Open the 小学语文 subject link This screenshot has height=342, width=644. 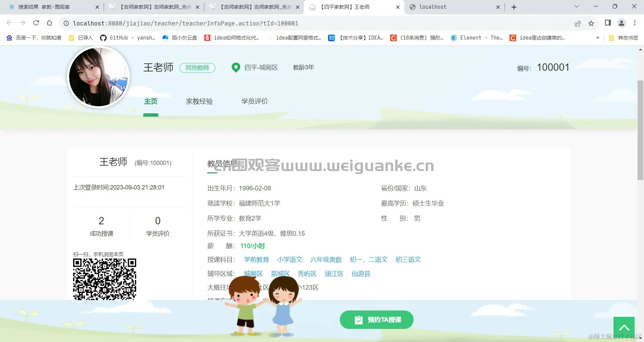pyautogui.click(x=290, y=260)
